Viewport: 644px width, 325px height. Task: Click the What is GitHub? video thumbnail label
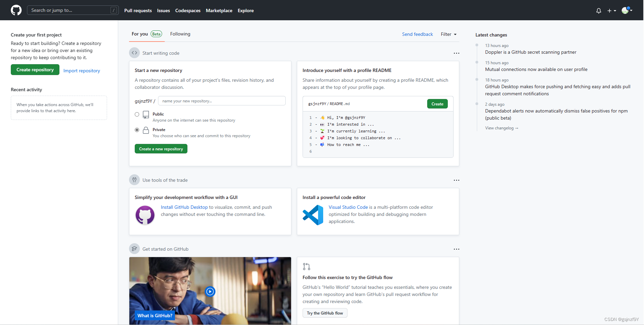coord(155,316)
